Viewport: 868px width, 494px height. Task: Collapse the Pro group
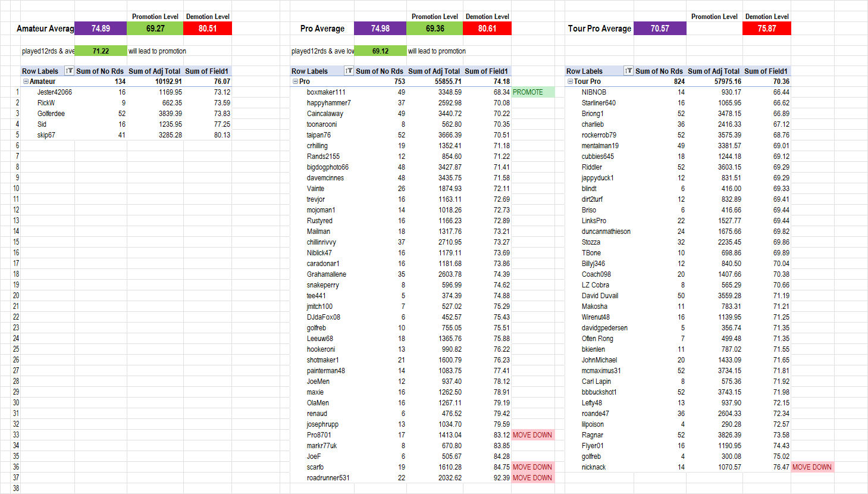pyautogui.click(x=296, y=82)
